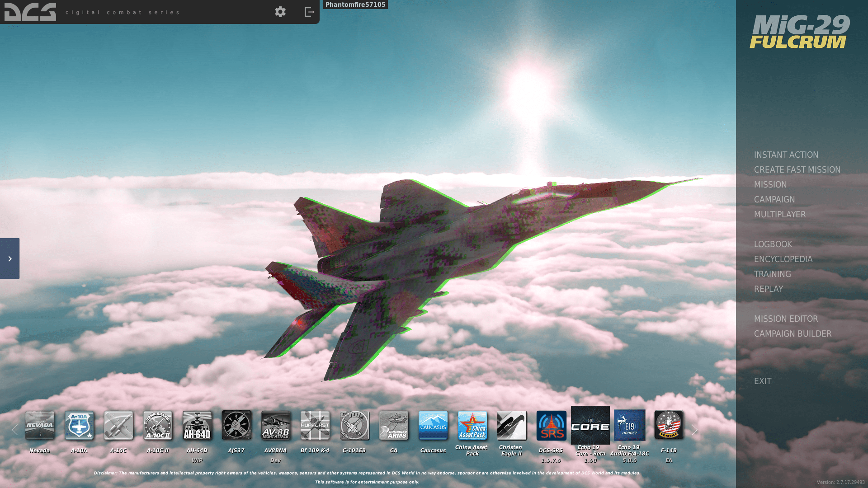Open the Instant Action menu item
The image size is (868, 488).
pos(786,155)
